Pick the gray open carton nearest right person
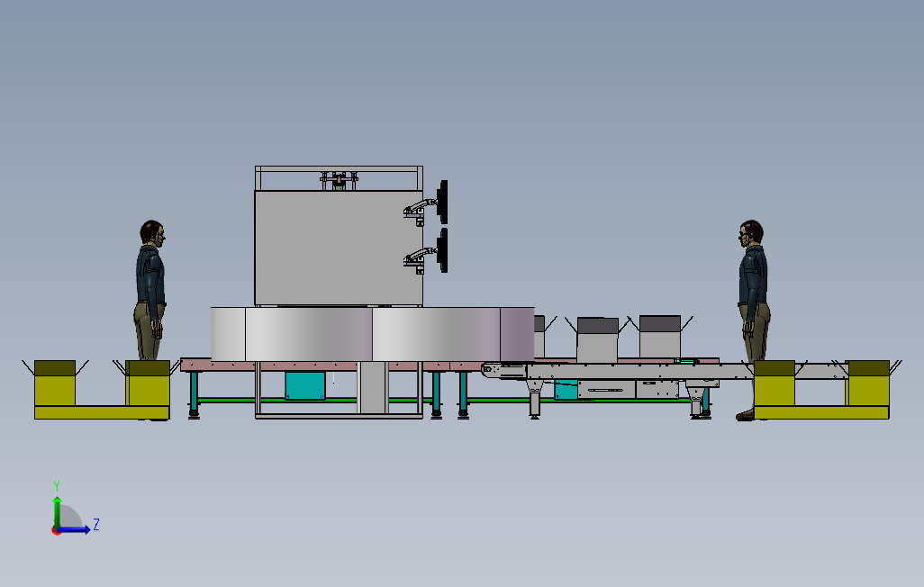The image size is (924, 587). (660, 337)
